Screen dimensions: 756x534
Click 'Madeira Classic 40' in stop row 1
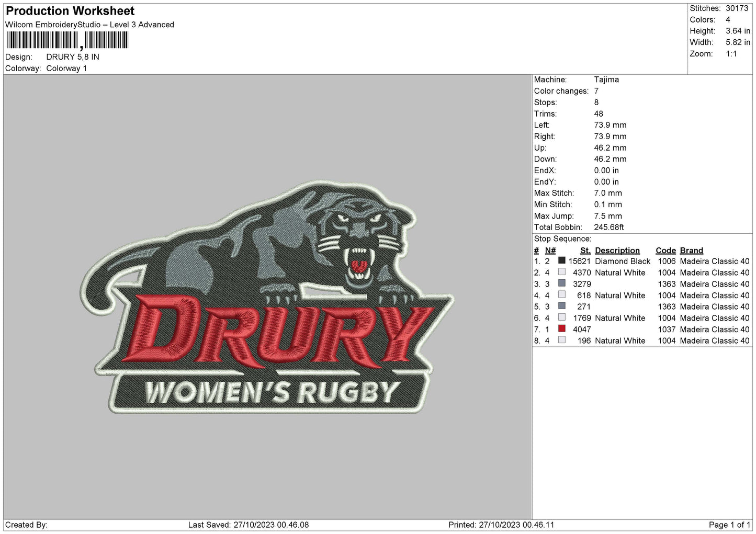(x=715, y=262)
